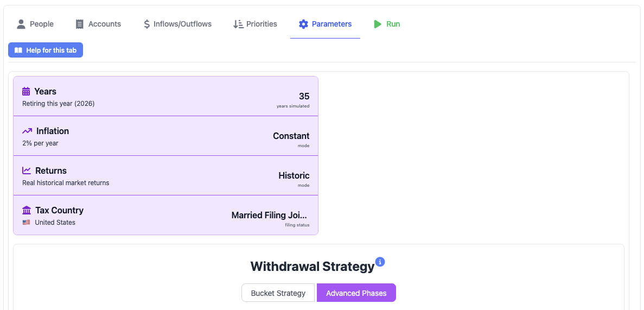Click the Run tab
Screen dimensions: 644x310
point(387,24)
